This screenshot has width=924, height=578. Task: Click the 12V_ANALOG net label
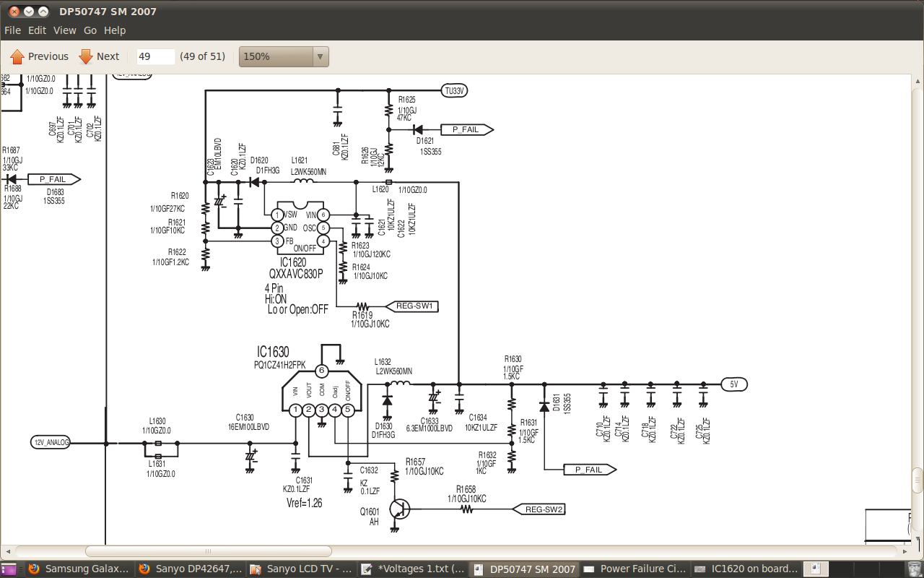51,443
